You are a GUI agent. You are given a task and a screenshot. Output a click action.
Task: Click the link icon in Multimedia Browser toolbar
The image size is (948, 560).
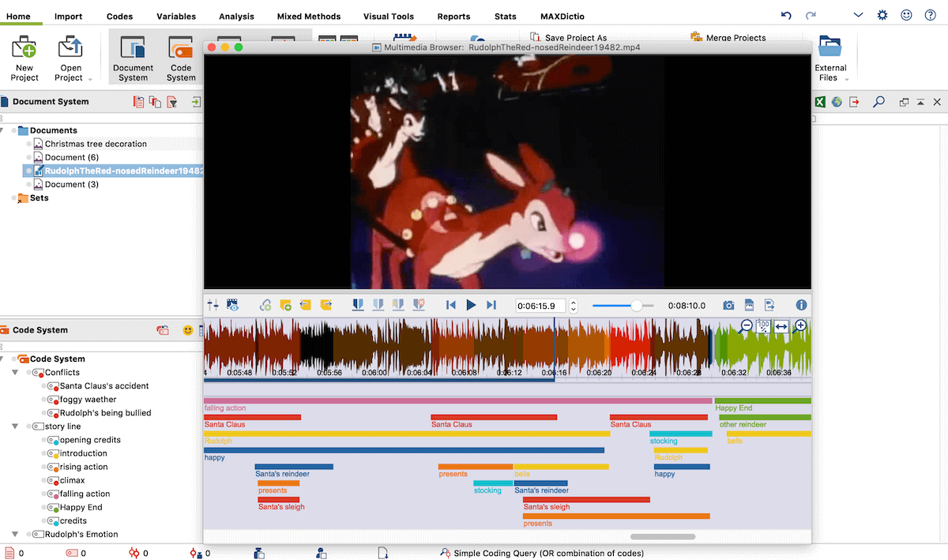click(265, 305)
